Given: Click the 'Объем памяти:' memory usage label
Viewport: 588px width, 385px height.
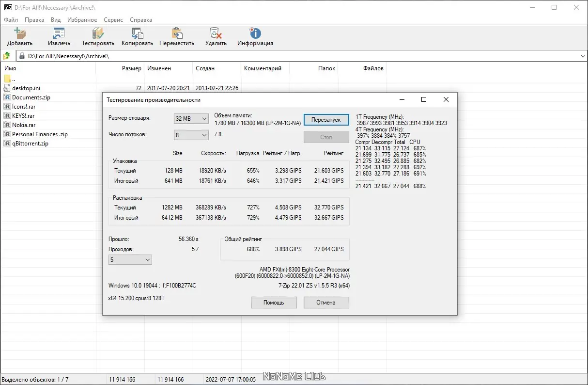Looking at the screenshot, I should 233,115.
